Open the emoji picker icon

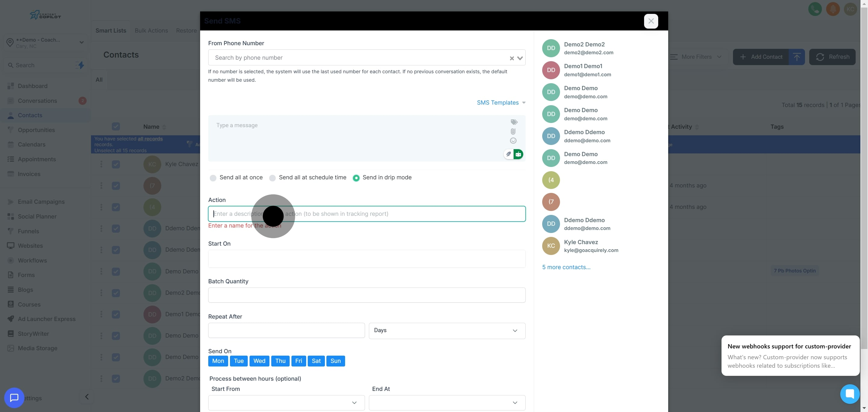click(x=513, y=141)
